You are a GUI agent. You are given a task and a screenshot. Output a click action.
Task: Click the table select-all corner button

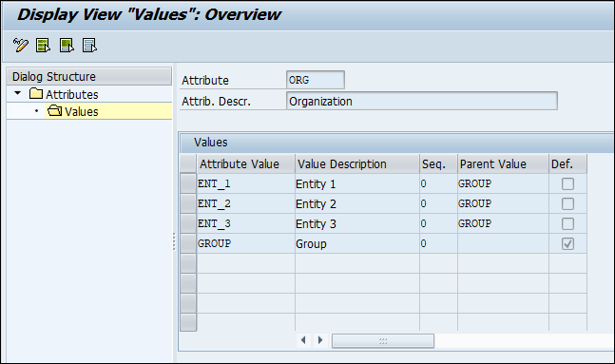coord(188,163)
